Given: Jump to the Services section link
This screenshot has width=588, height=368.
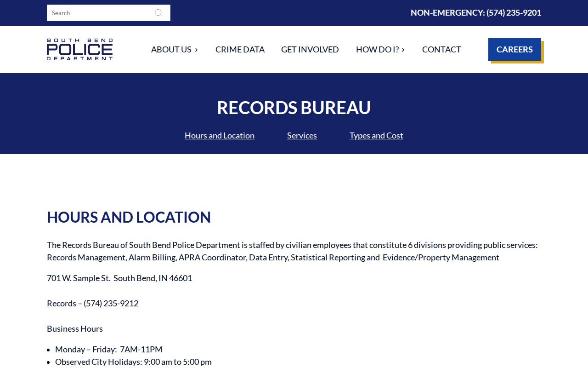Looking at the screenshot, I should (302, 135).
